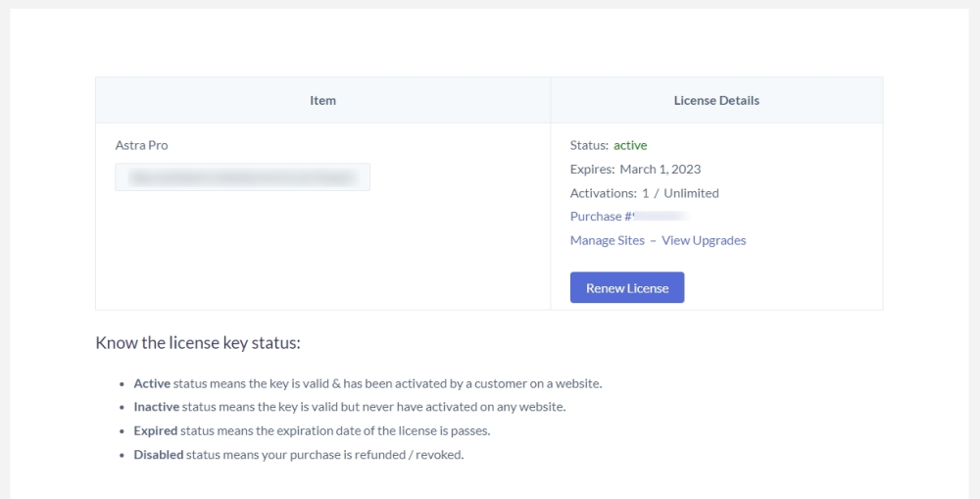Open the Manage Sites link

pyautogui.click(x=607, y=241)
